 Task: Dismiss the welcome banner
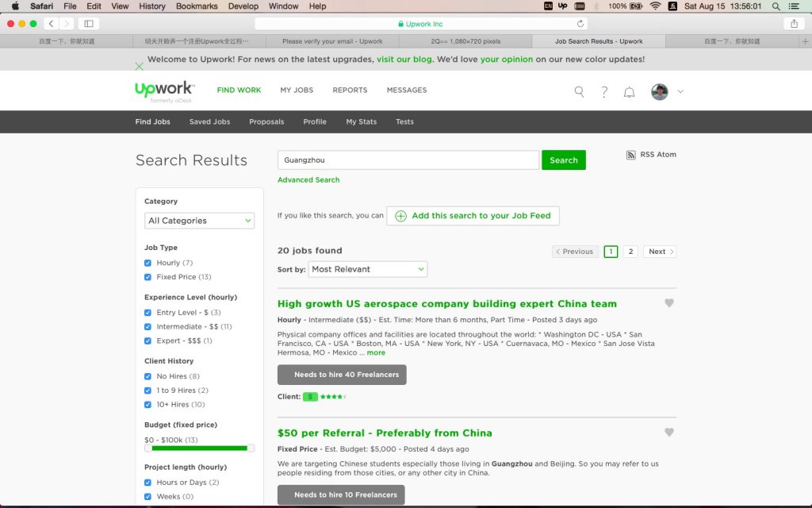139,67
